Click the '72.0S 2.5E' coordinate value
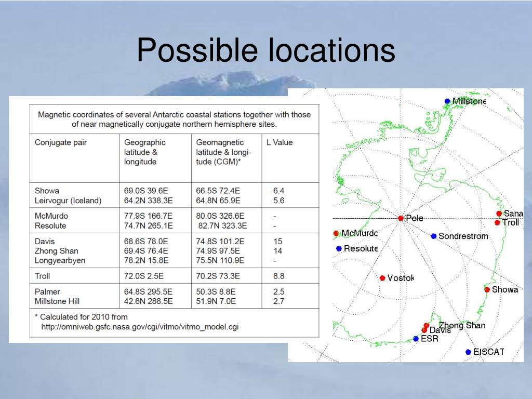This screenshot has width=532, height=399. pos(144,276)
